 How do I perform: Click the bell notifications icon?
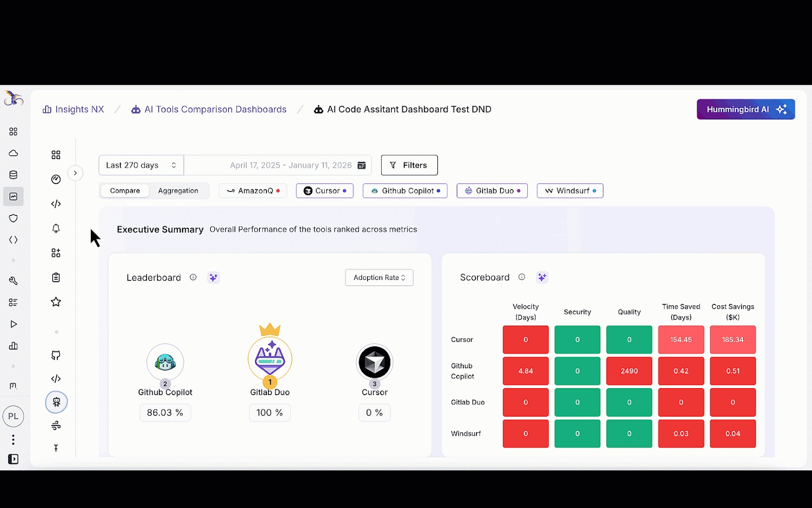pyautogui.click(x=56, y=229)
